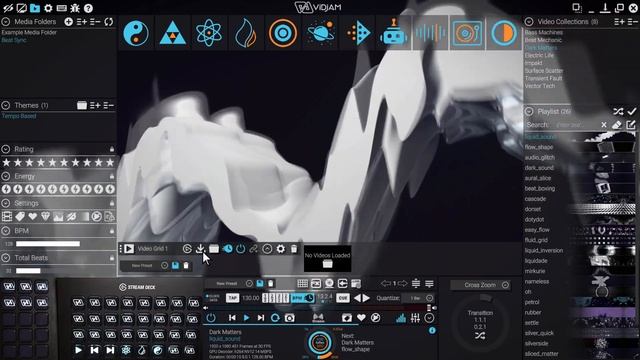The image size is (640, 360).
Task: Open the mixer sliders icon
Action: (x=415, y=318)
